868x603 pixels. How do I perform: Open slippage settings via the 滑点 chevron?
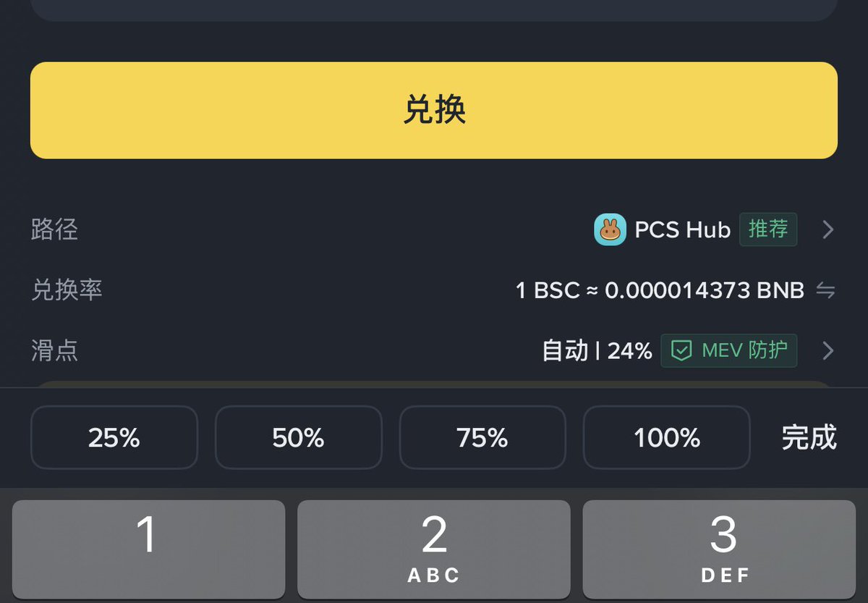[x=828, y=351]
